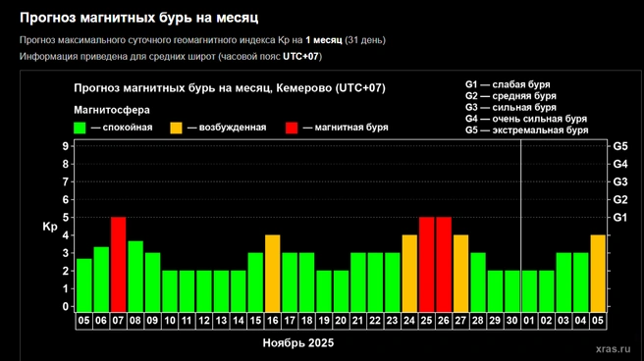This screenshot has width=644, height=361.
Task: Click the 'G2' level on the right axis
Action: click(620, 200)
